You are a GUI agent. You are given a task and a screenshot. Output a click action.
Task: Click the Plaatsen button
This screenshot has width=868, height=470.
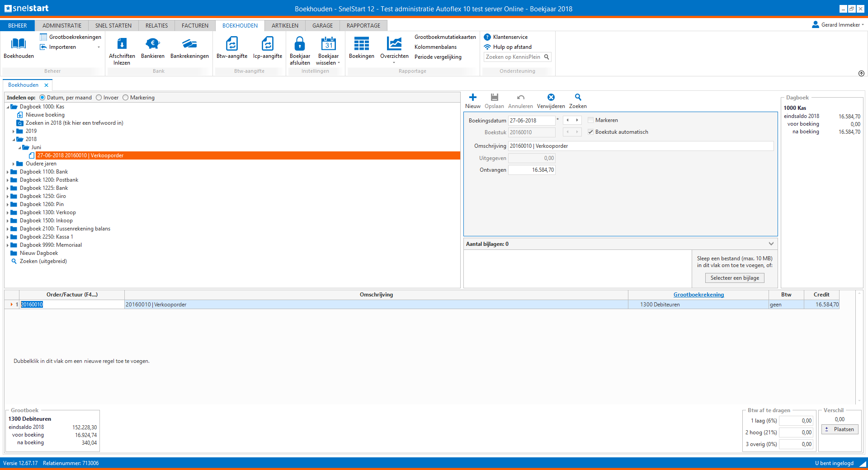tap(839, 429)
